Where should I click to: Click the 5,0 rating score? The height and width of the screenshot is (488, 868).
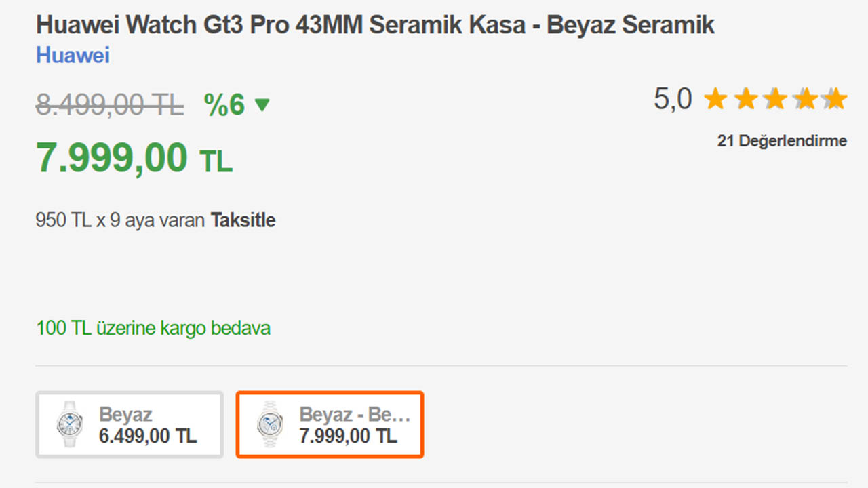click(673, 100)
